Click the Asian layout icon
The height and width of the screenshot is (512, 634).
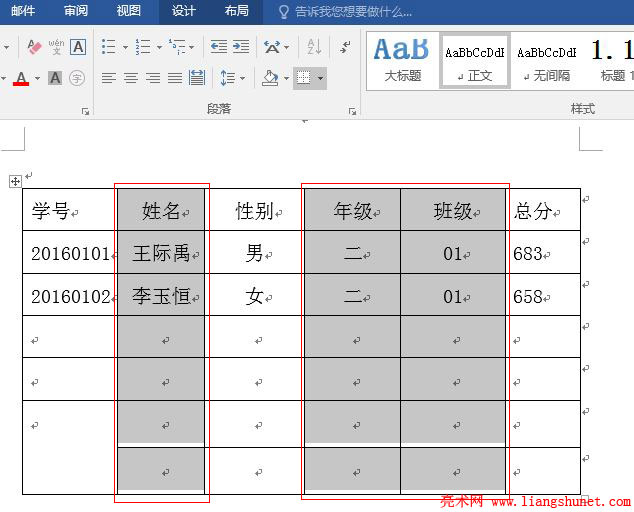coord(272,47)
